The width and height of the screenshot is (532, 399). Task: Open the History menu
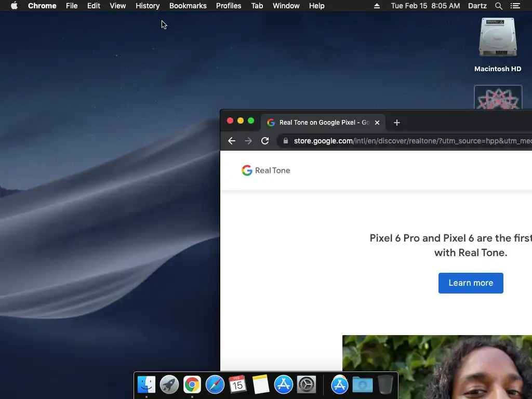point(148,6)
